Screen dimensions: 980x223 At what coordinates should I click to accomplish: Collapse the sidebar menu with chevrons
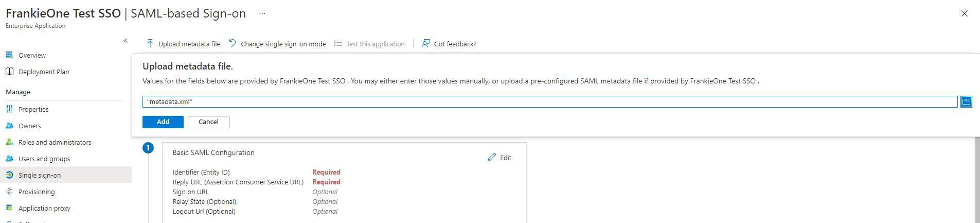(126, 41)
